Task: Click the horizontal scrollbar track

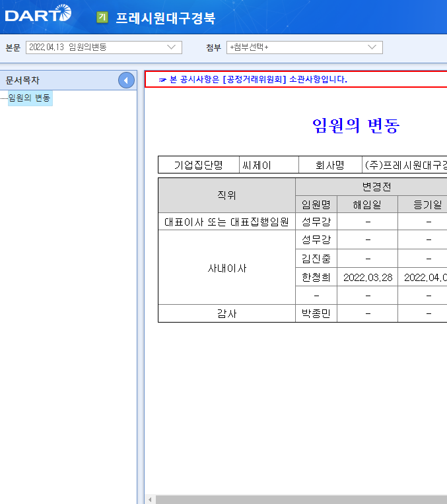Action: (x=301, y=499)
